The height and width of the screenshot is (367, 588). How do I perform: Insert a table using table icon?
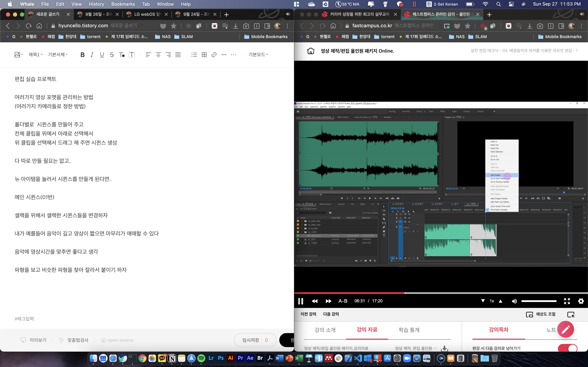tap(204, 55)
